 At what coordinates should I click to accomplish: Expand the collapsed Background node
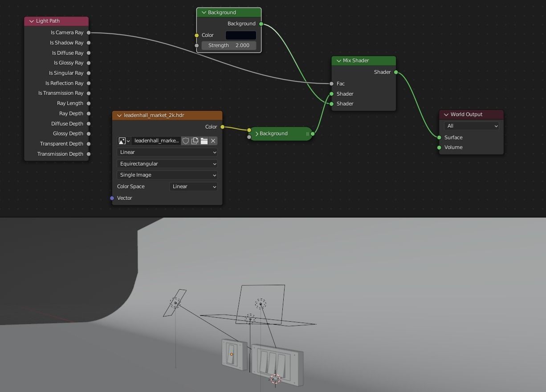tap(257, 133)
